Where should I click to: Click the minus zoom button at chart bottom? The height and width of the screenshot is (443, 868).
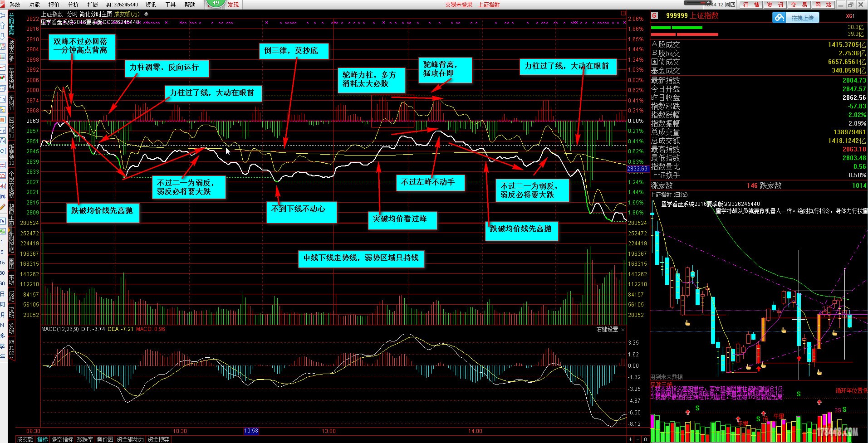click(x=638, y=439)
